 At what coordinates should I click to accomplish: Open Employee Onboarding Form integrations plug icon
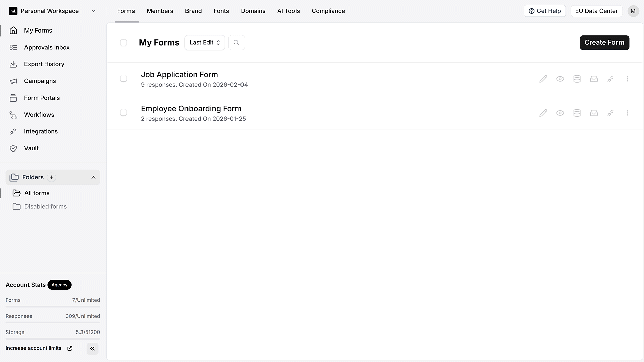click(611, 113)
